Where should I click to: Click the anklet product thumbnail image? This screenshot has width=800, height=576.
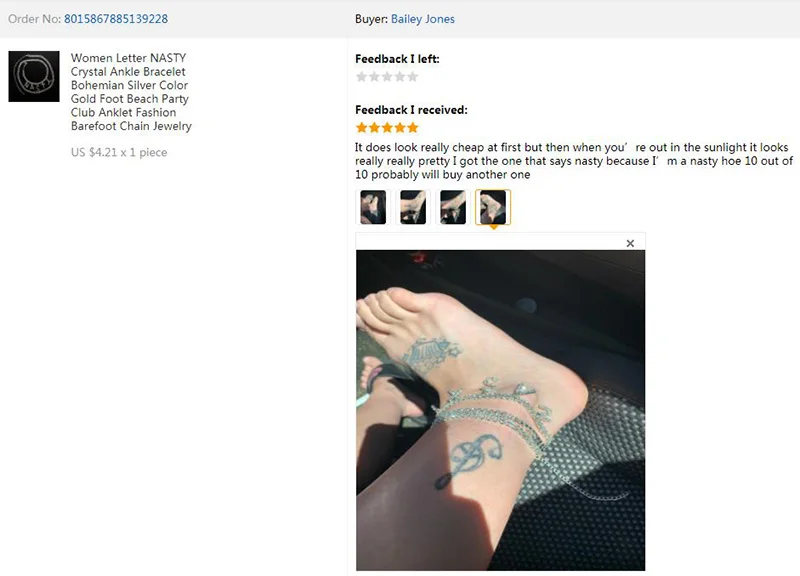click(x=34, y=76)
